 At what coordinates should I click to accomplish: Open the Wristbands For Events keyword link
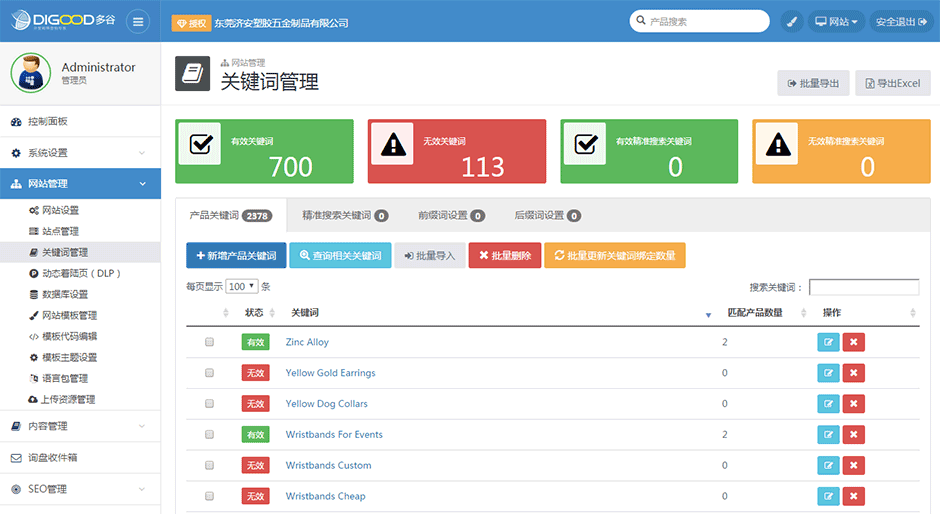click(x=334, y=434)
